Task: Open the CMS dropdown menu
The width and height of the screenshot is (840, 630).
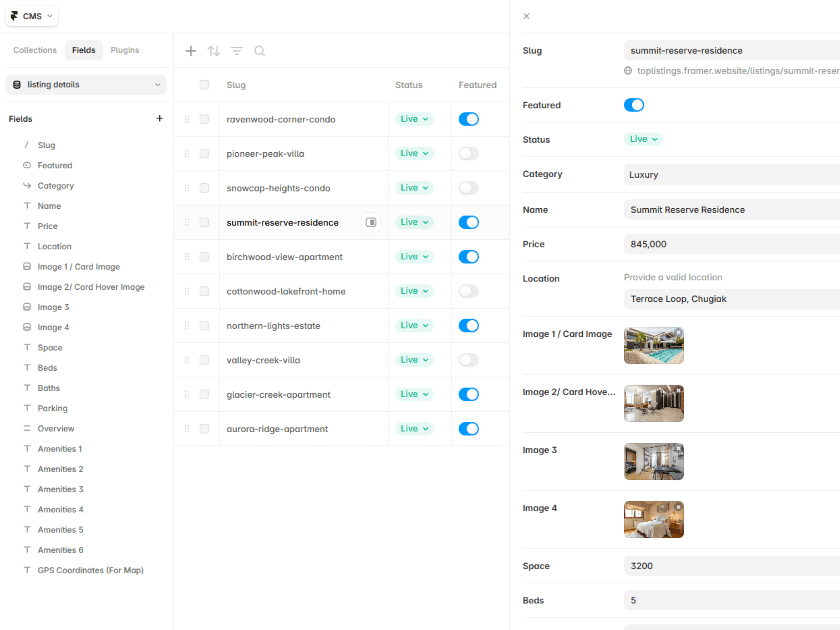Action: pos(31,16)
